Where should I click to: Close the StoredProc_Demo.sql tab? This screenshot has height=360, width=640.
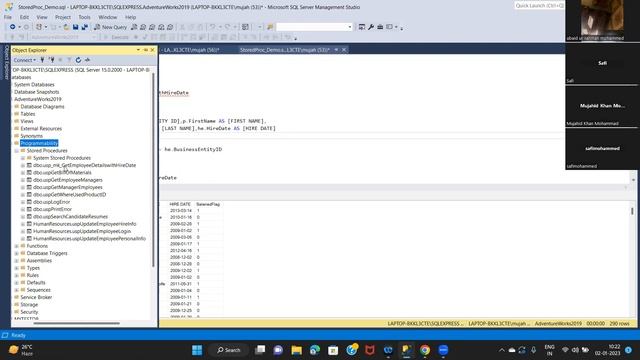344,50
